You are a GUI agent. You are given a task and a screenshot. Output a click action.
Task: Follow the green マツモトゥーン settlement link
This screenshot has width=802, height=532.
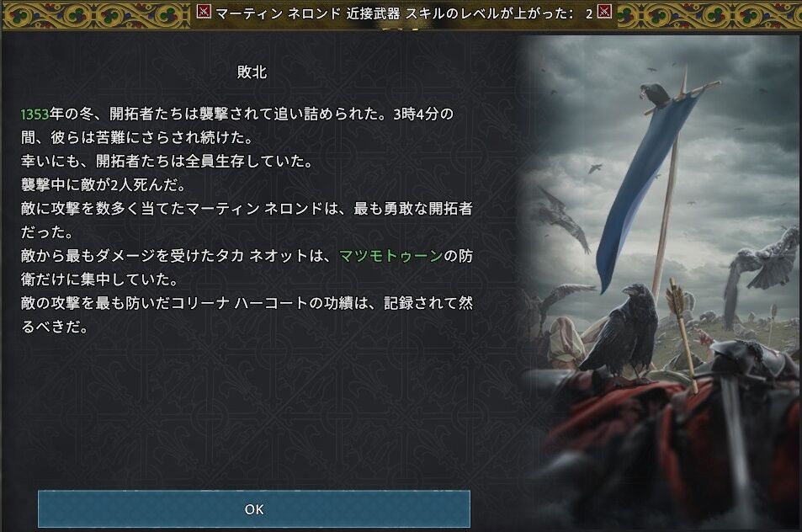pyautogui.click(x=390, y=256)
